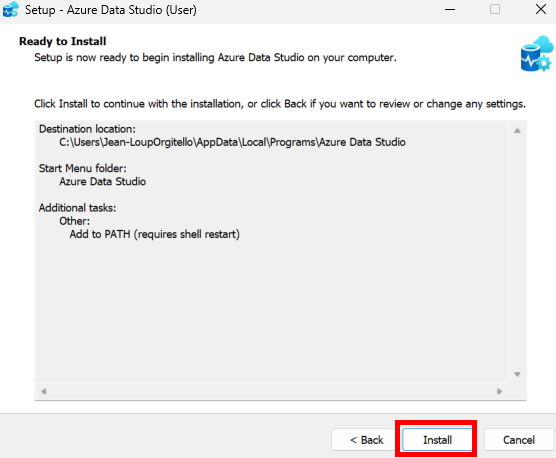Click the Azure Data Studio logo in the header
The height and width of the screenshot is (458, 556).
(x=537, y=54)
